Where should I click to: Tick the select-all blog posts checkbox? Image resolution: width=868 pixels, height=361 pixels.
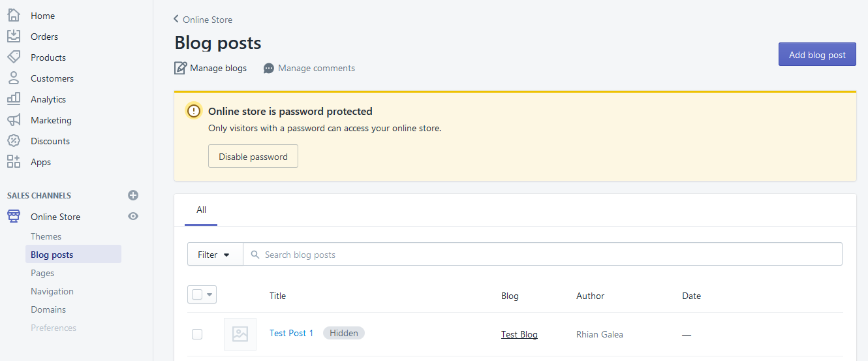click(197, 295)
